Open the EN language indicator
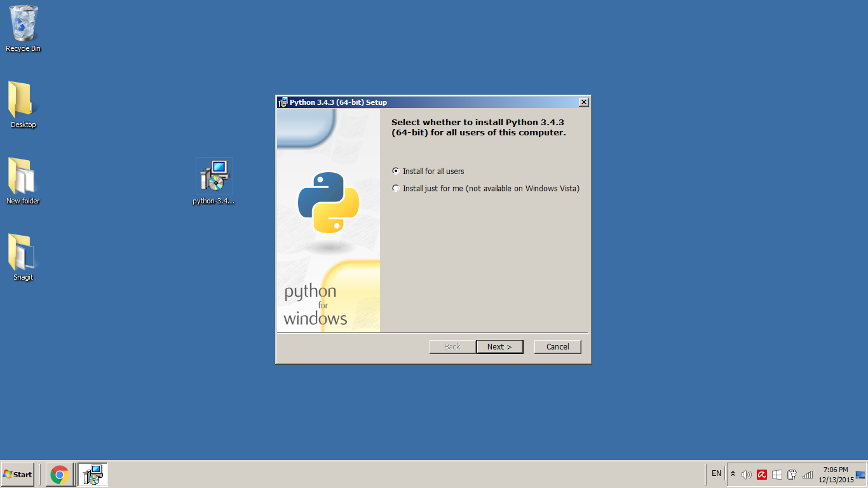The height and width of the screenshot is (488, 868). tap(716, 474)
